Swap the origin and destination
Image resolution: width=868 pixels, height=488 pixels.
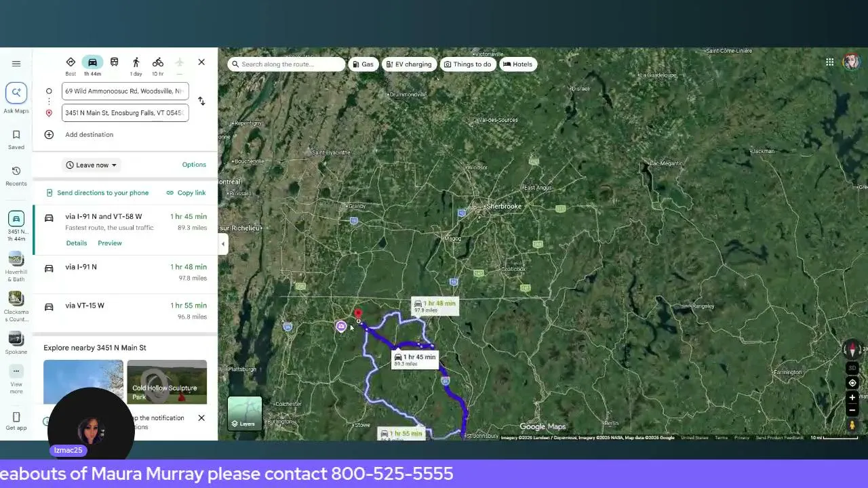tap(201, 101)
